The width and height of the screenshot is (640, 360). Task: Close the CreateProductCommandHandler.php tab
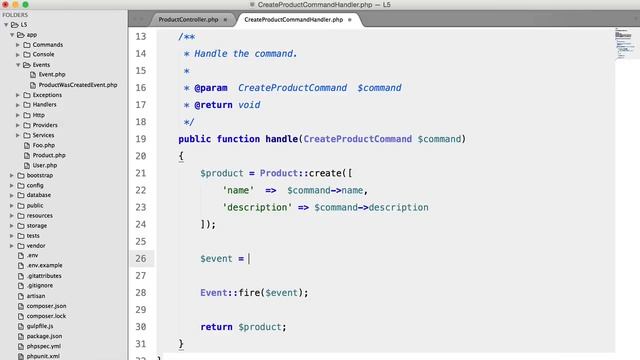[349, 20]
